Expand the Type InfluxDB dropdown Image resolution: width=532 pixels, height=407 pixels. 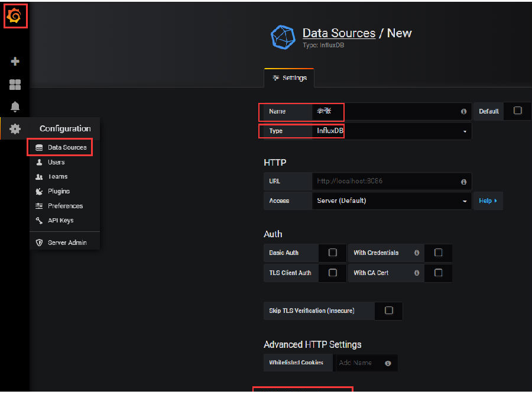391,131
